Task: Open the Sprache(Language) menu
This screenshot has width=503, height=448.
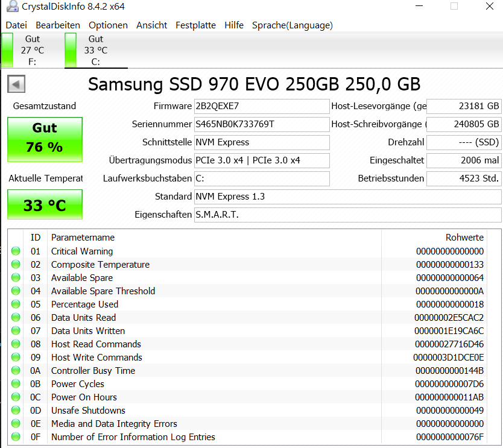Action: [x=293, y=25]
